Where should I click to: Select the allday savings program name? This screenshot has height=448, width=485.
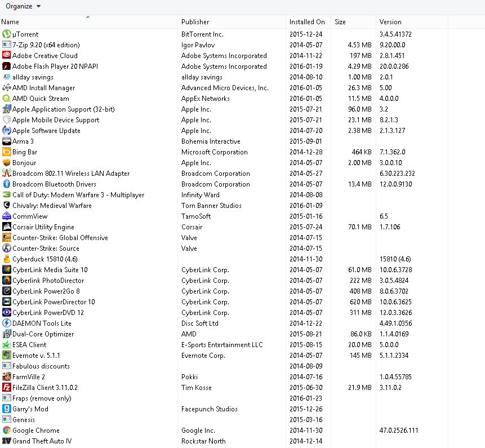pyautogui.click(x=33, y=77)
